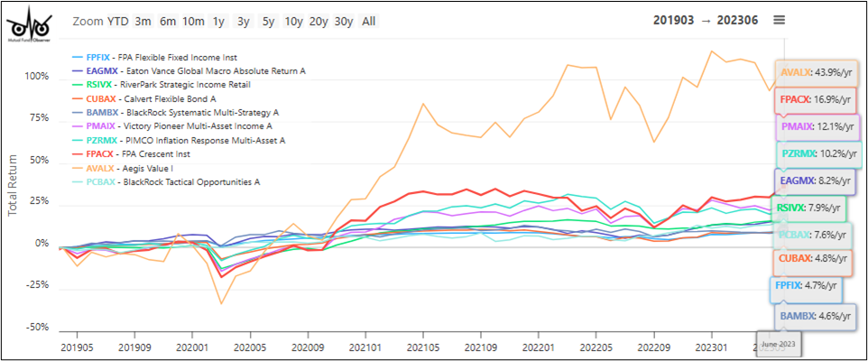Select the PMAIX 12.1%/yr label
Screen dimensions: 868x361
(816, 126)
